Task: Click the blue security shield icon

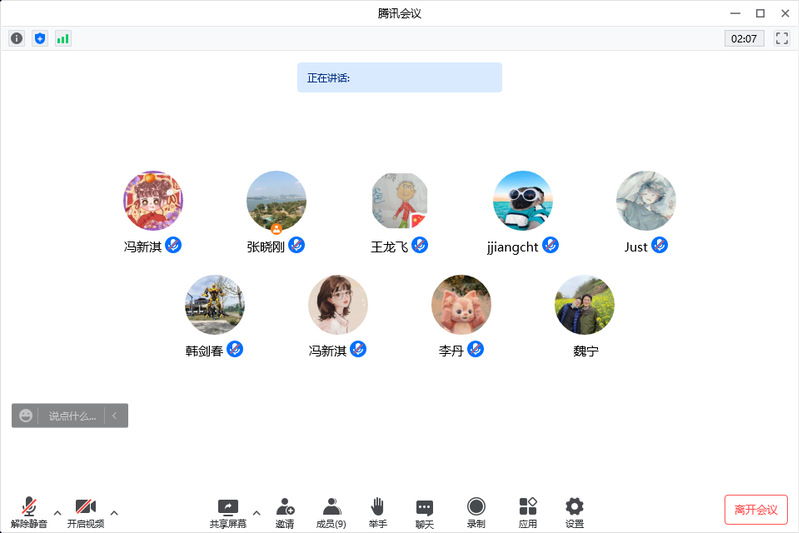Action: point(40,39)
